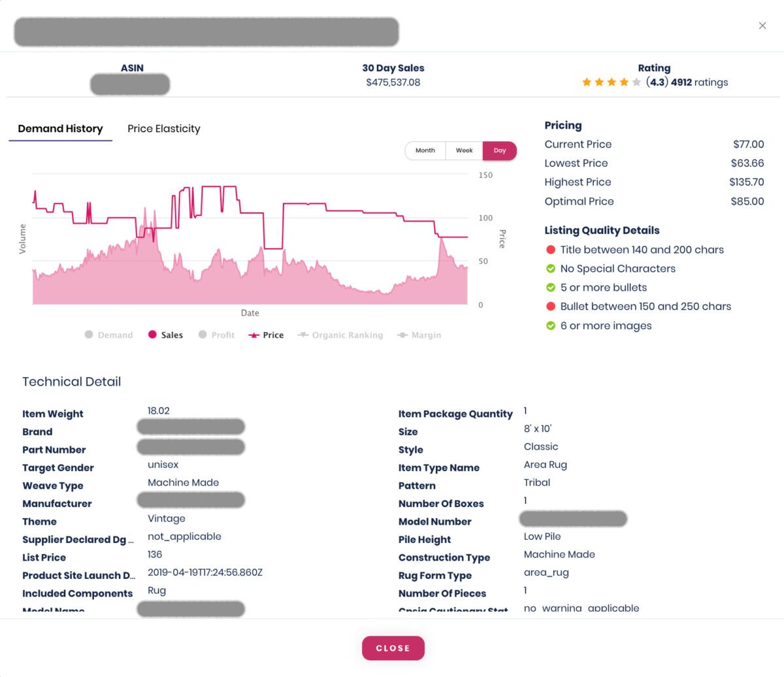
Task: Switch chart view to Month
Action: 425,150
